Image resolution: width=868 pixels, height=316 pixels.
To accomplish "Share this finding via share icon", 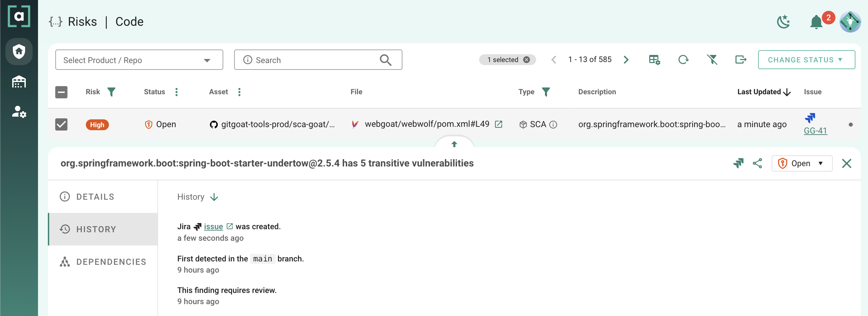I will click(757, 163).
